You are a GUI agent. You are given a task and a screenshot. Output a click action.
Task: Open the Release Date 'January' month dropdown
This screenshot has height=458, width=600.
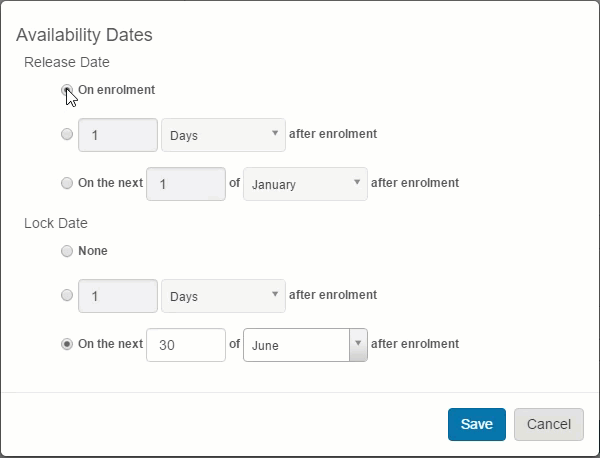pyautogui.click(x=305, y=184)
